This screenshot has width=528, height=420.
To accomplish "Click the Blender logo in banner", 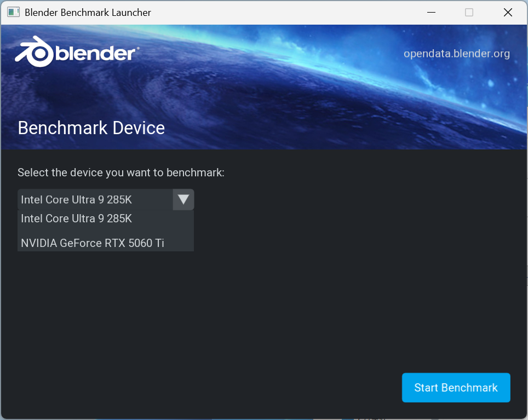I will (x=77, y=52).
